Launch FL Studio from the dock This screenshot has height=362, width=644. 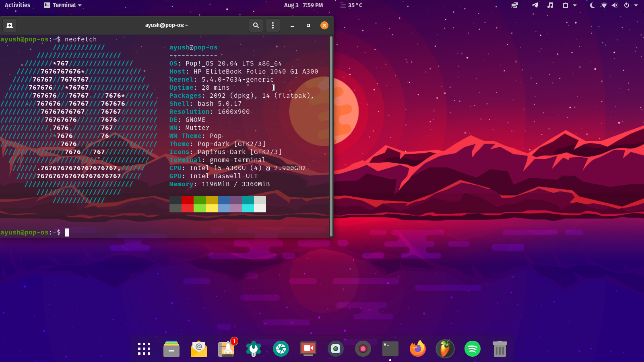point(445,349)
